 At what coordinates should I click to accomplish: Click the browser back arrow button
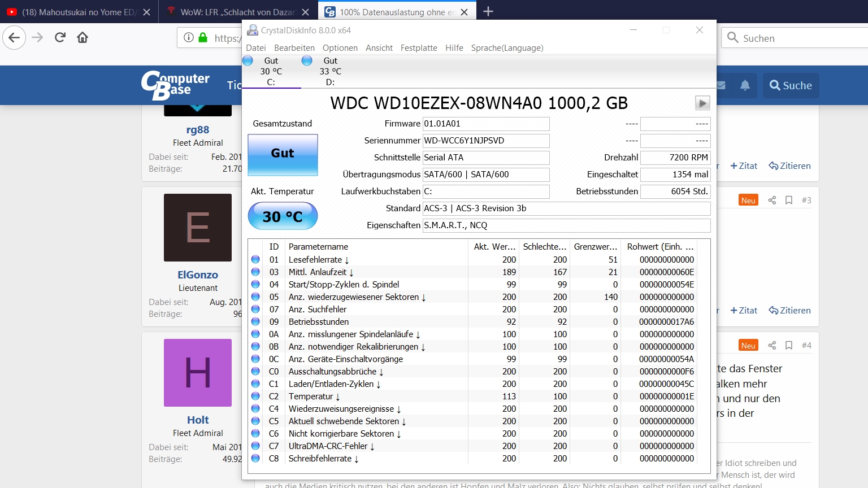[14, 38]
